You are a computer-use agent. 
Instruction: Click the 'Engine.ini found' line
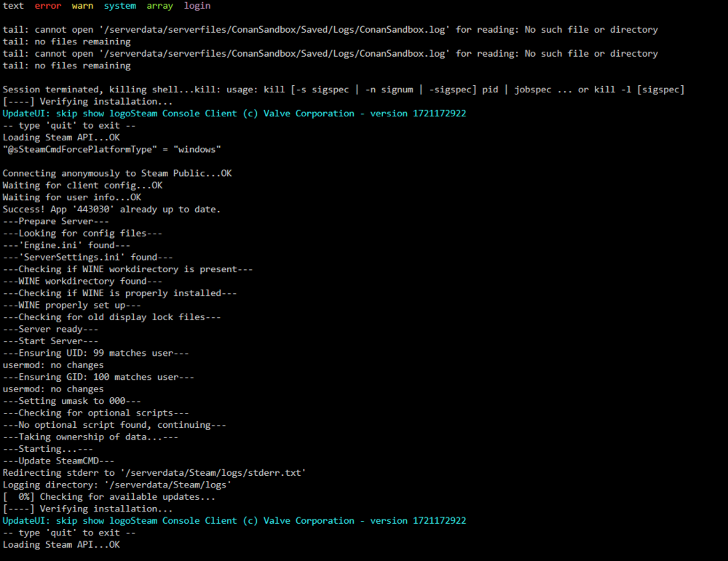(x=66, y=245)
